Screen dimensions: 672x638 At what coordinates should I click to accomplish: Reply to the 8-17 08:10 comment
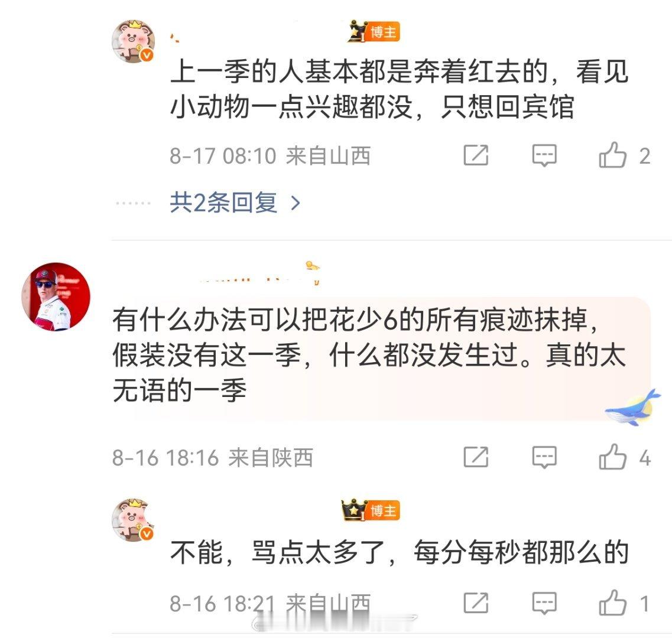pos(544,155)
